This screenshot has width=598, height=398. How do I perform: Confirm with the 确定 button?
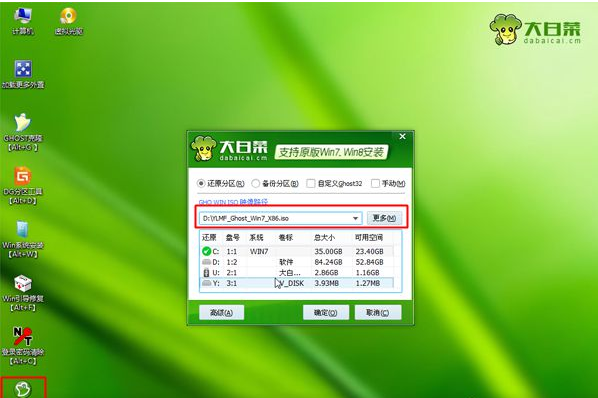pyautogui.click(x=326, y=313)
